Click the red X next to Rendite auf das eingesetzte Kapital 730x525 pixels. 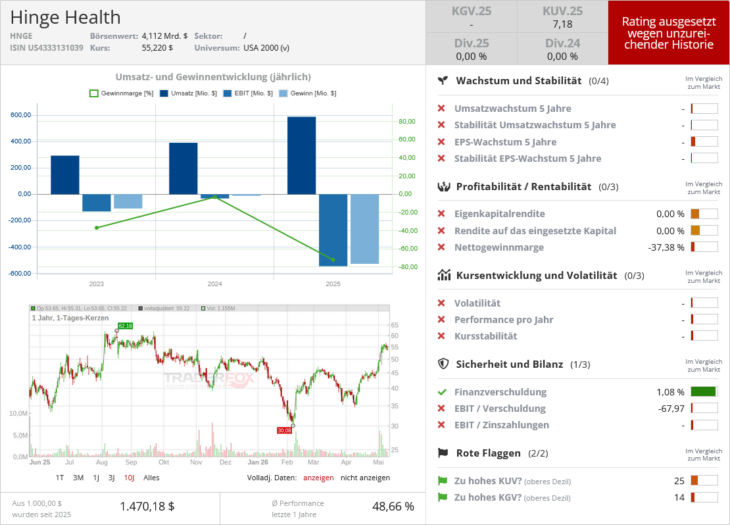coord(441,230)
